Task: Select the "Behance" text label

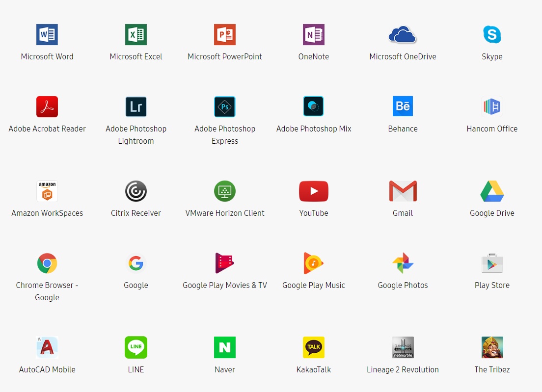Action: (x=403, y=129)
